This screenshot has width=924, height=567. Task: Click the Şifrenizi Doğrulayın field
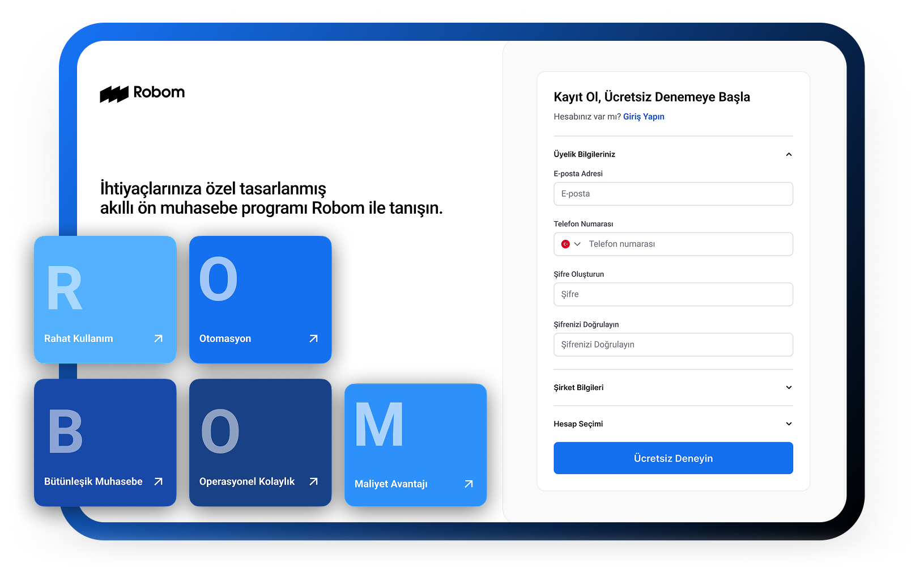coord(673,345)
